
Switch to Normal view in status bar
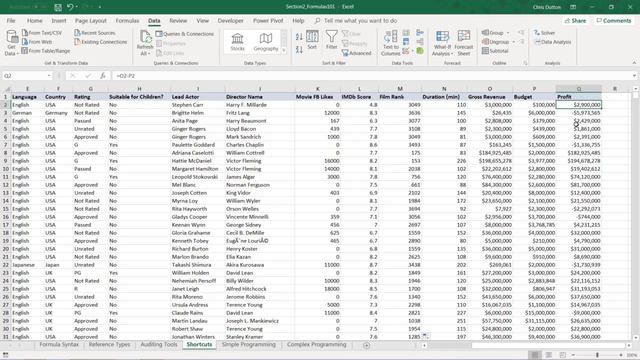[x=535, y=355]
